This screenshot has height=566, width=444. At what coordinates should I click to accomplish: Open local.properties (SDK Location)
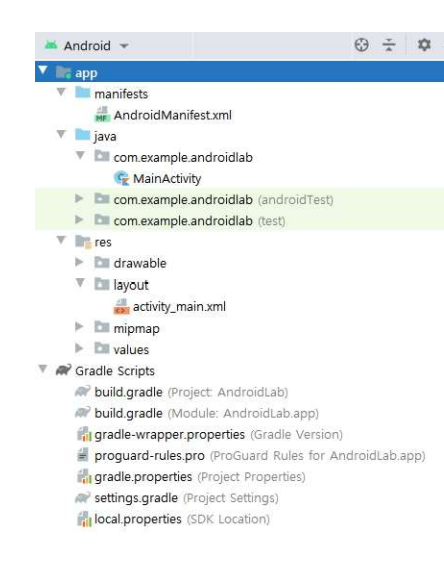point(182,519)
